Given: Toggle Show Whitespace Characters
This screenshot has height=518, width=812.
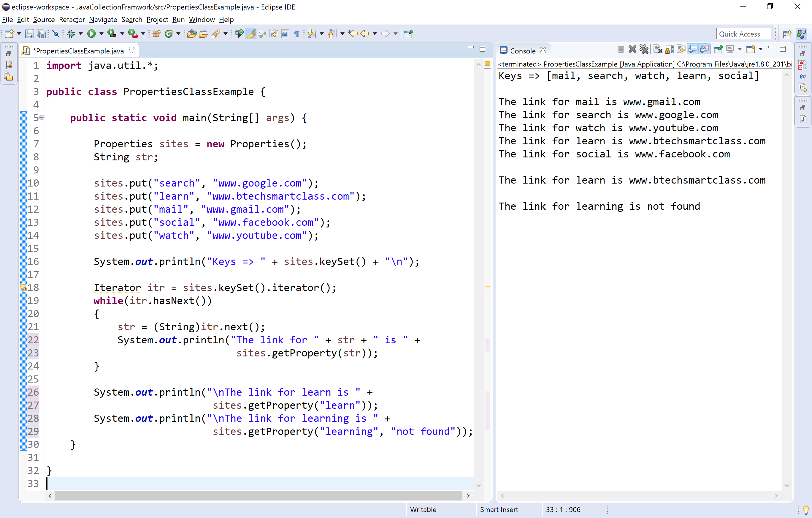Looking at the screenshot, I should click(x=297, y=34).
